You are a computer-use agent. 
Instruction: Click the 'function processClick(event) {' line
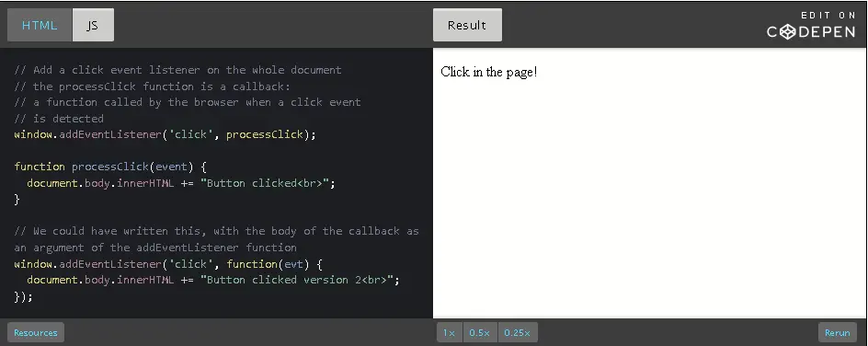click(110, 167)
